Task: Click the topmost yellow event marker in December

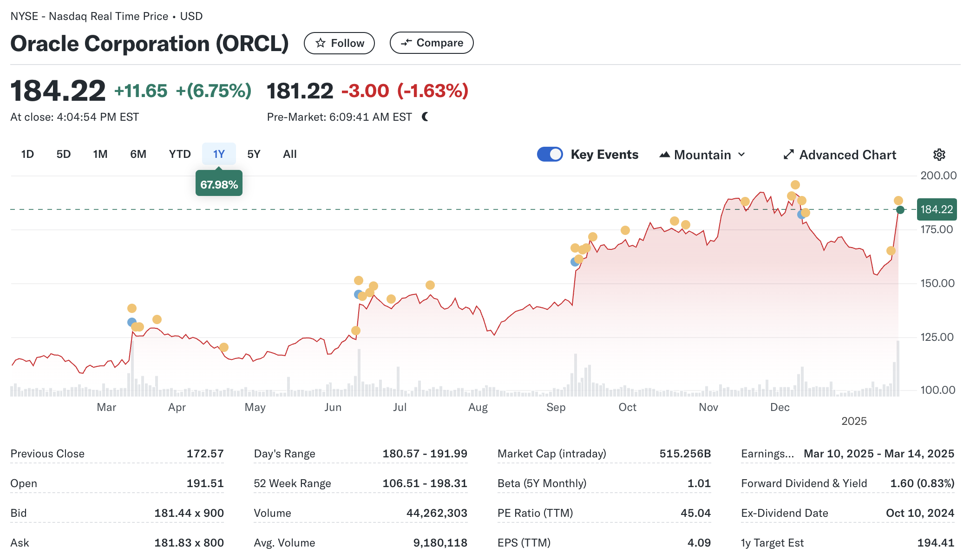Action: click(795, 185)
